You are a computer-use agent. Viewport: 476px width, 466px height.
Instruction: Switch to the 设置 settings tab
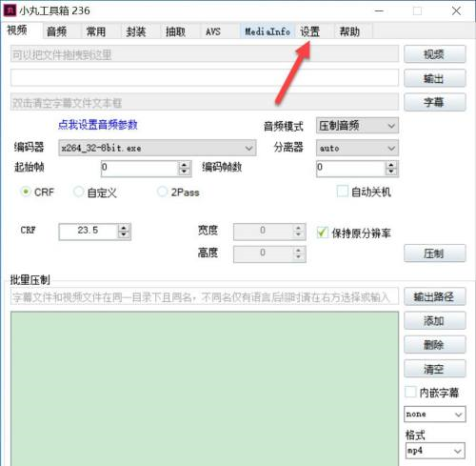click(309, 31)
